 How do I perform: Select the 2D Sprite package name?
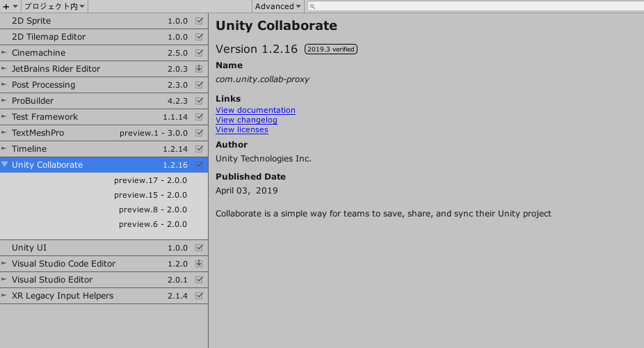(x=31, y=21)
